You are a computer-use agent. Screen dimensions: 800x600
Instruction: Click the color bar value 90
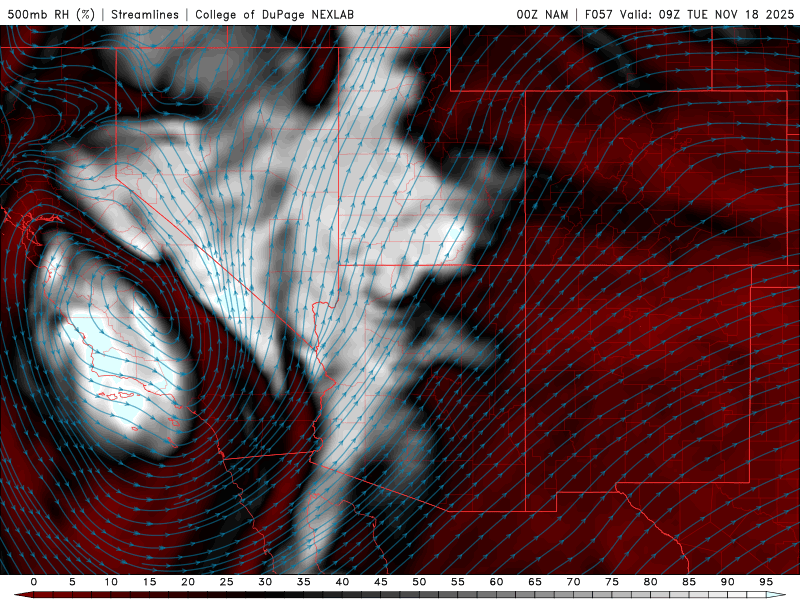coord(728,582)
